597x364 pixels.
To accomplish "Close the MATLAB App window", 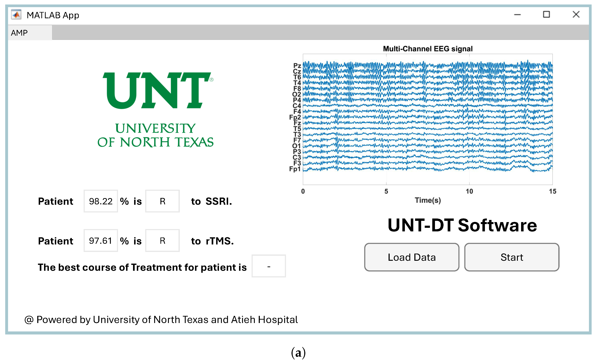I will point(576,14).
